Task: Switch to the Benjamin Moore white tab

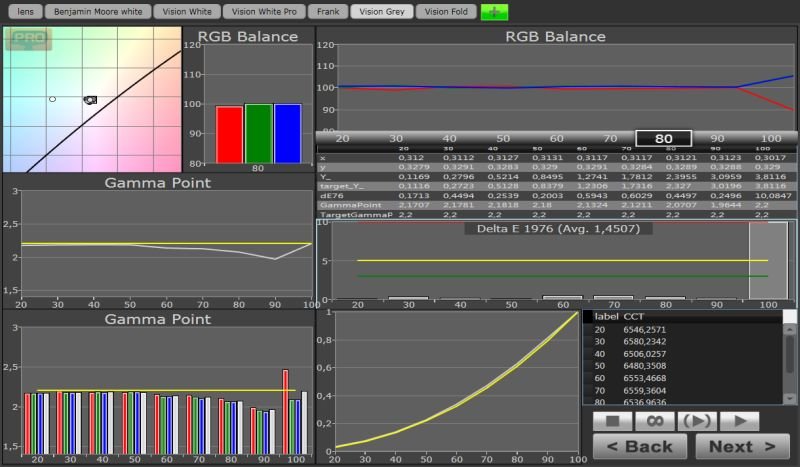Action: coord(96,12)
